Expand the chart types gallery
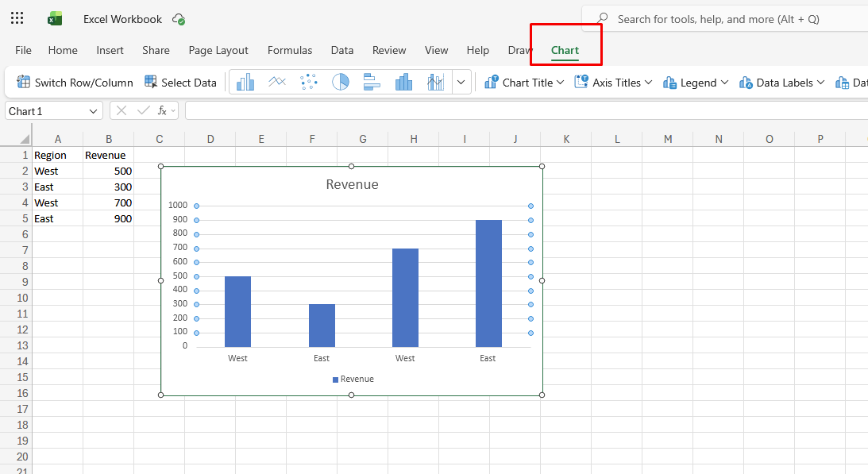 pos(461,83)
